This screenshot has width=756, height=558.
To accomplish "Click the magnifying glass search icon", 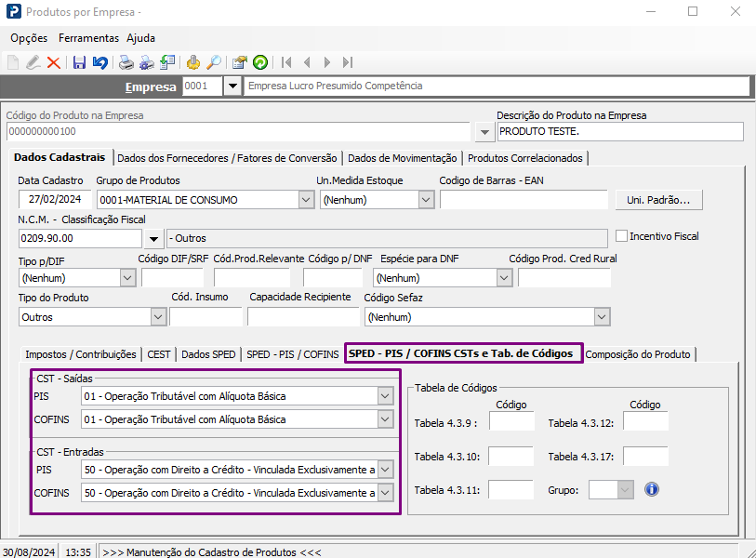I will [x=214, y=62].
